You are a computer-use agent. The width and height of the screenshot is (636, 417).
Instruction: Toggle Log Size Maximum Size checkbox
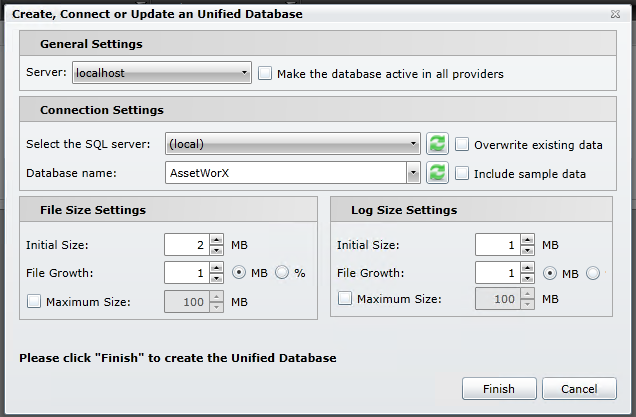345,298
